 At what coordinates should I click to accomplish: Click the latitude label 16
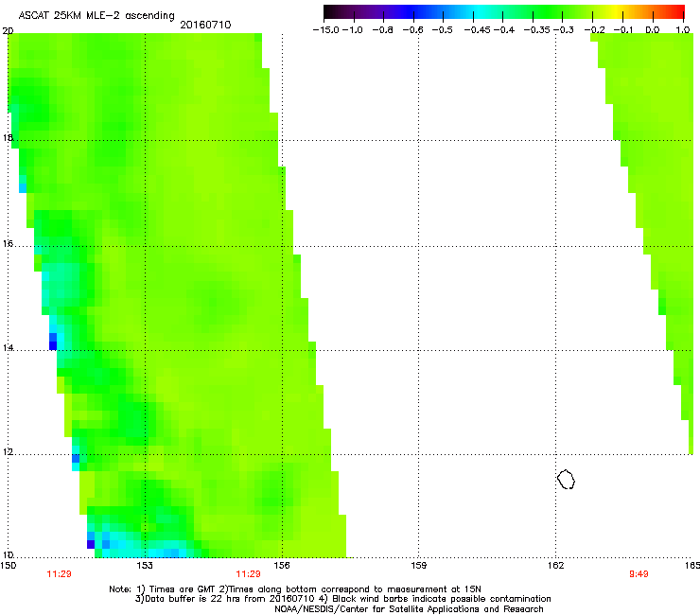8,244
